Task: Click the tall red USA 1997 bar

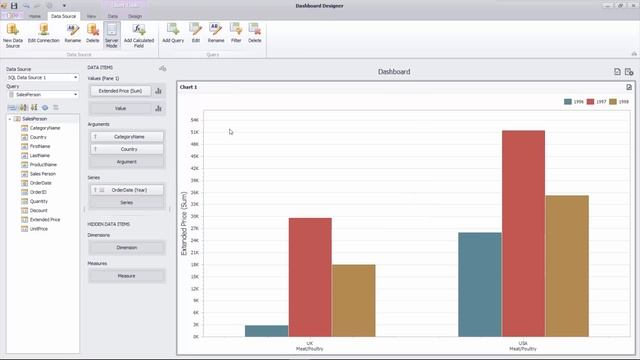Action: [x=523, y=233]
